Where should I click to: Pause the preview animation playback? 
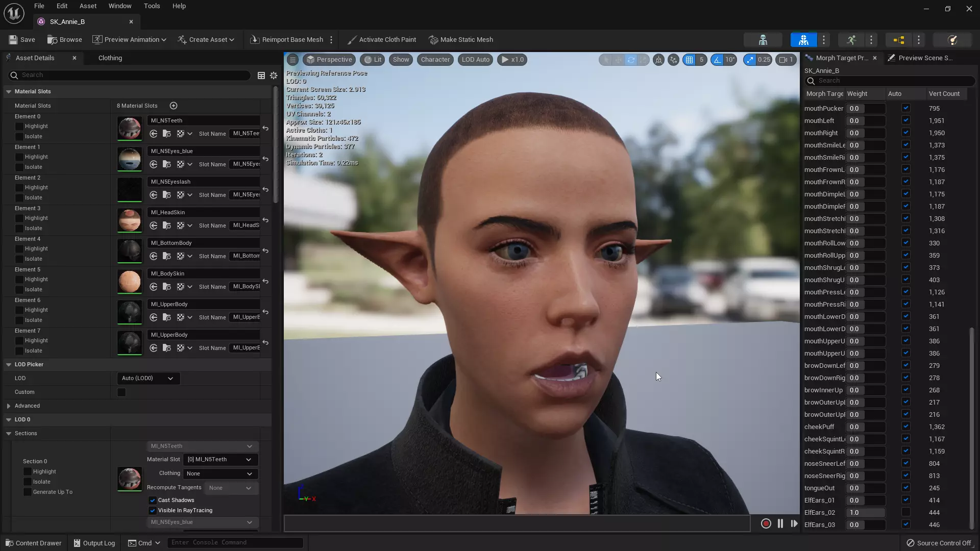[780, 523]
